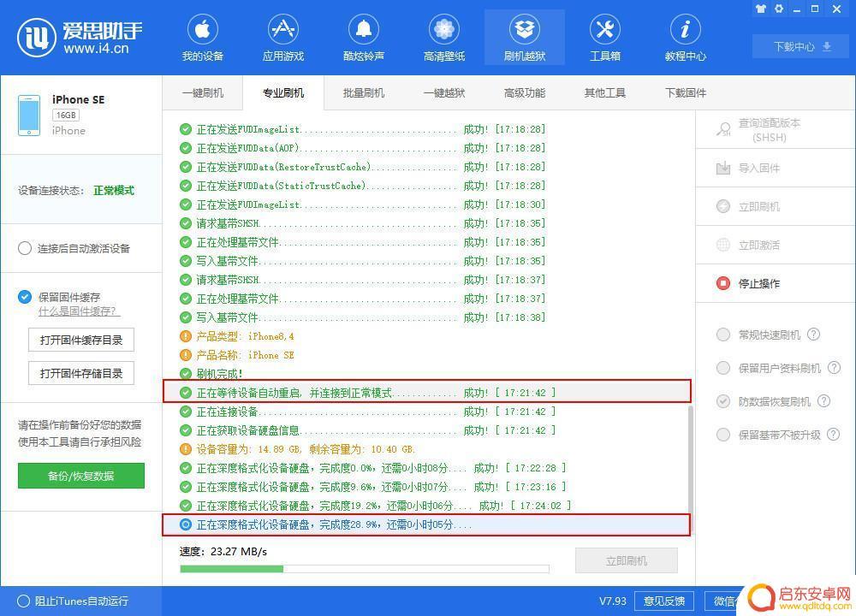This screenshot has height=616, width=856.
Task: Select log row 产品名称: iPhone SE
Action: click(427, 355)
